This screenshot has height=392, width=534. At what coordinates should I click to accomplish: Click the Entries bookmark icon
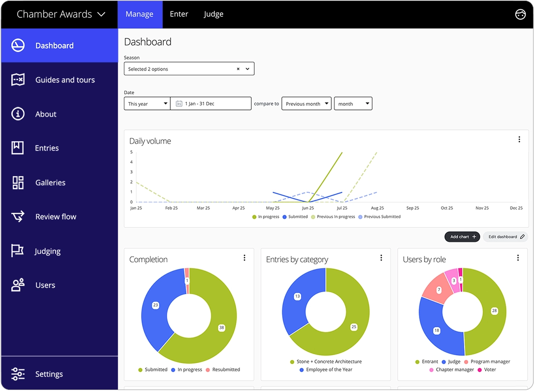coord(18,148)
